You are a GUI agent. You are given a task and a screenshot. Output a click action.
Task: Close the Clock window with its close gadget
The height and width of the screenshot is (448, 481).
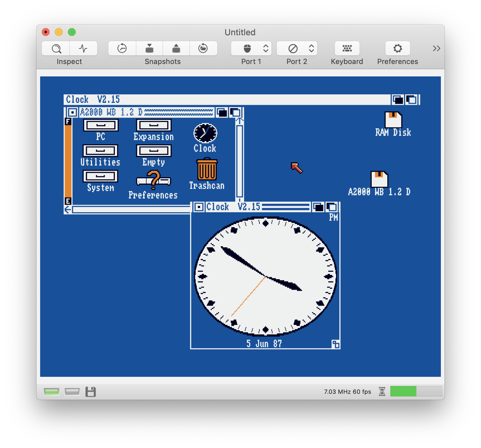(199, 207)
